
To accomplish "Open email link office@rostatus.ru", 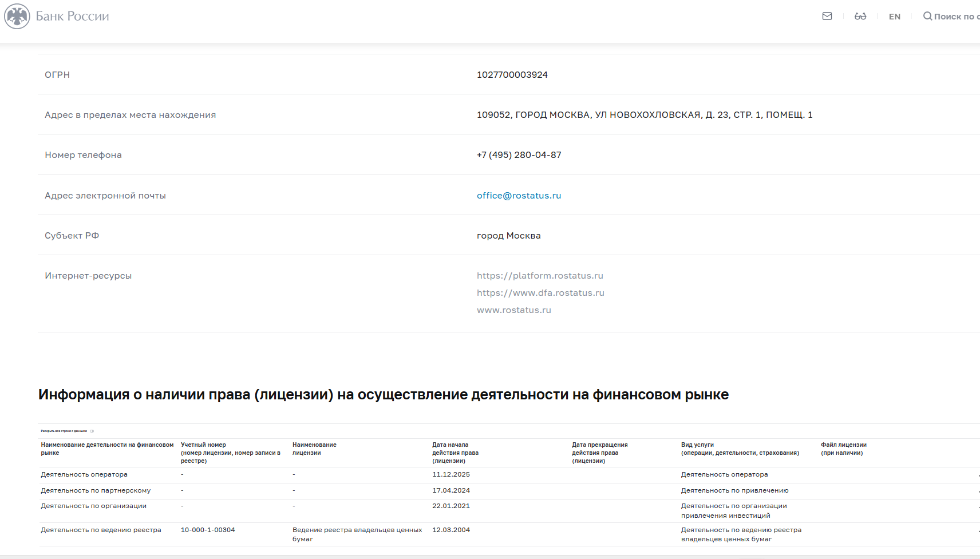I will pos(519,195).
